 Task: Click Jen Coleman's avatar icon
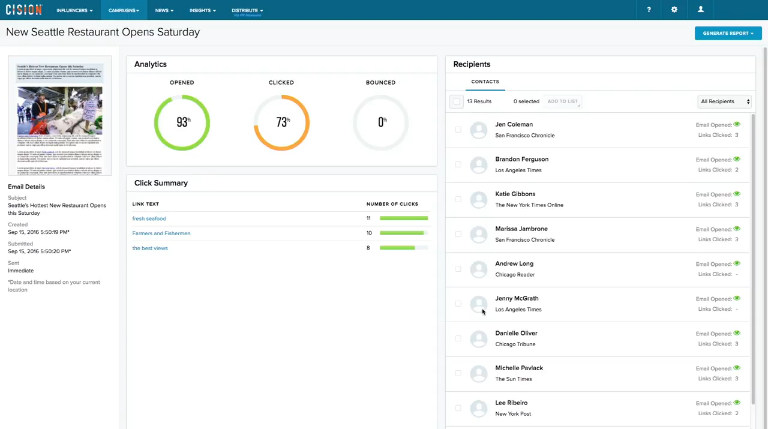(x=478, y=130)
